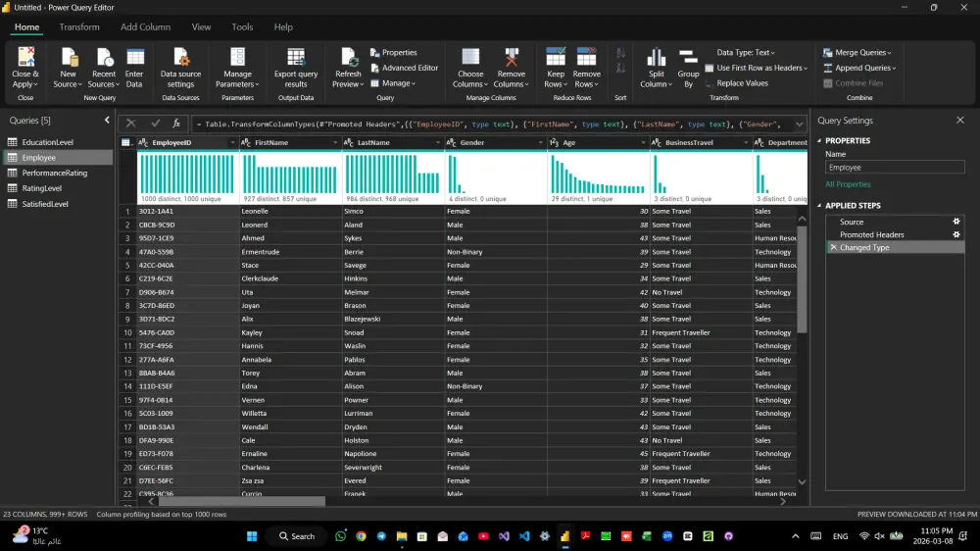The width and height of the screenshot is (980, 551).
Task: Open the Help tab
Action: click(x=283, y=26)
